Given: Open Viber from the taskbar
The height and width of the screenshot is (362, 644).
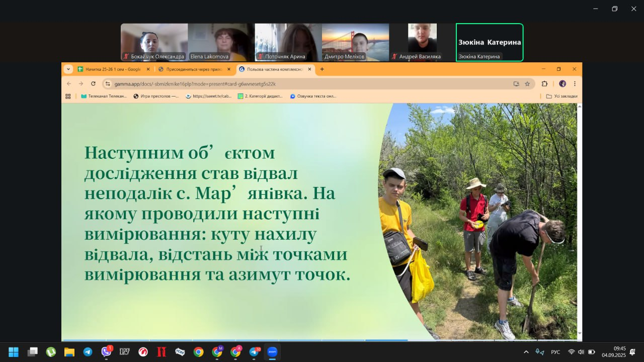Looking at the screenshot, I should (106, 352).
